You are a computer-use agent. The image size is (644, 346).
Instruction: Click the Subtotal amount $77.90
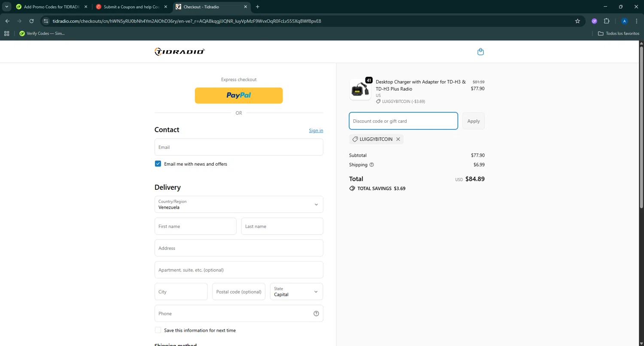[477, 155]
